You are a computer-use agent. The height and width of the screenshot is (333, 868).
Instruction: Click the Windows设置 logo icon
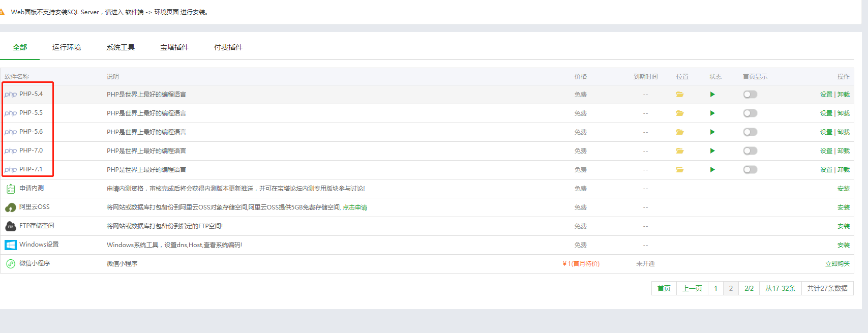tap(10, 245)
